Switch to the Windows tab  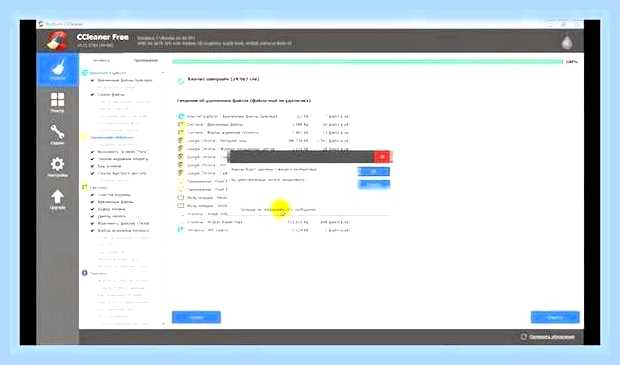tap(102, 61)
